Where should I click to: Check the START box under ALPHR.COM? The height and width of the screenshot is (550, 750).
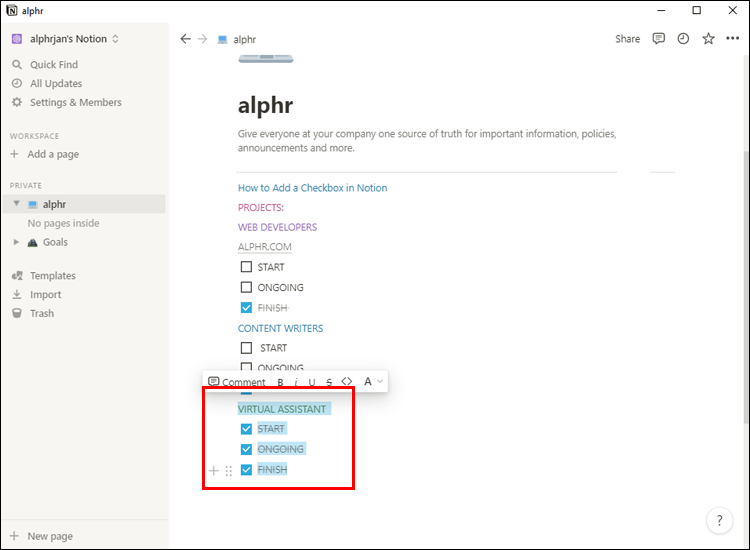pos(246,267)
